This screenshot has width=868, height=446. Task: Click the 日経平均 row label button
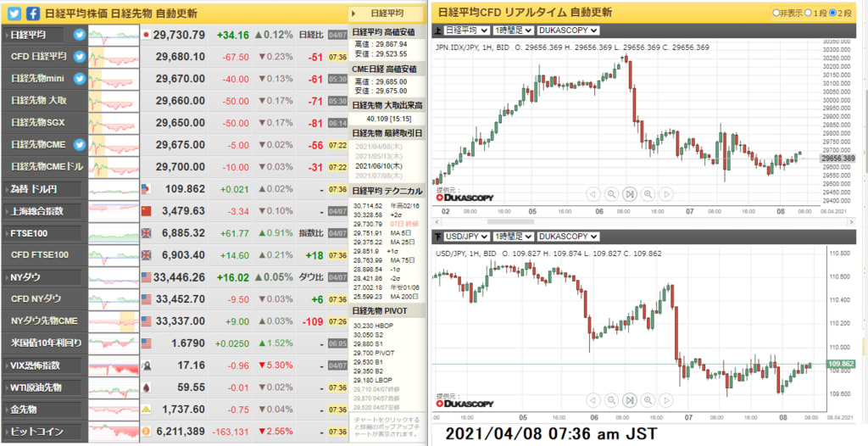33,35
